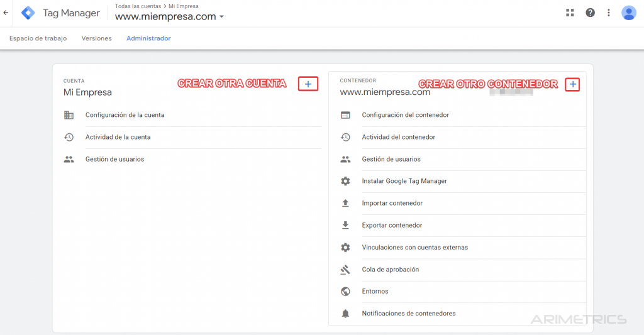Open Vinculaciones con cuentas externas
This screenshot has width=644, height=335.
415,248
